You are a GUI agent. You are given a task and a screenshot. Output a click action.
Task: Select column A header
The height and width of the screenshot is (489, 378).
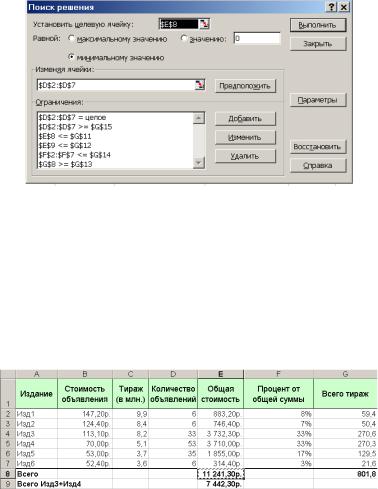click(37, 374)
